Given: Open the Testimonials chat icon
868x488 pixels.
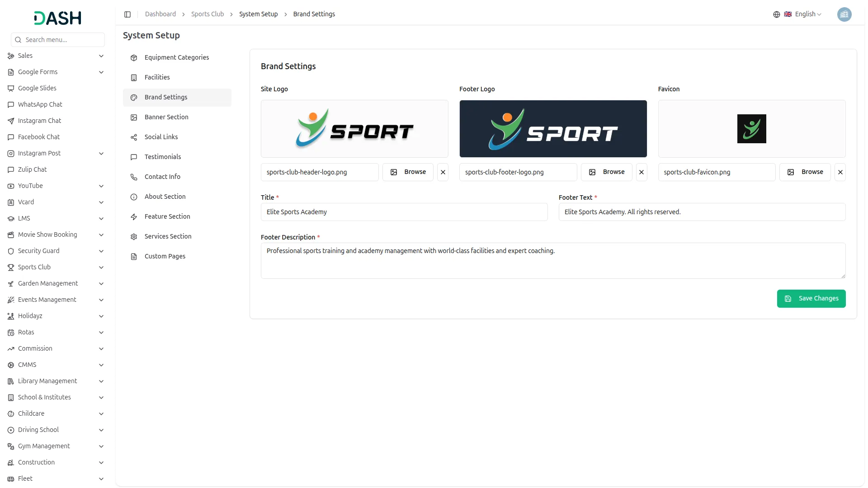Looking at the screenshot, I should point(133,157).
